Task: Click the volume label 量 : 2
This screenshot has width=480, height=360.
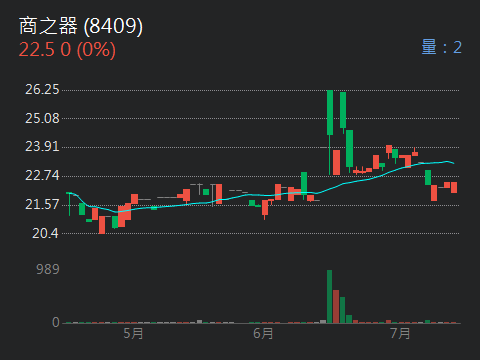Action: 442,47
